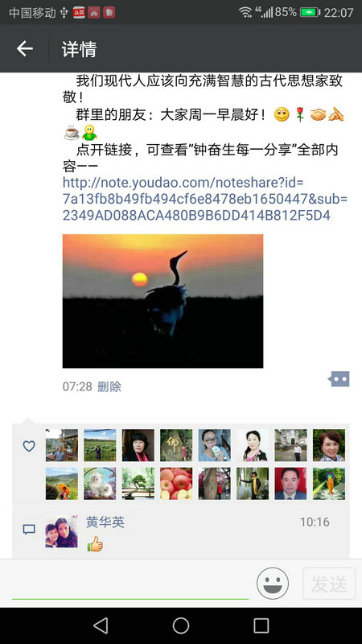
Task: Open the like/comment popup button
Action: click(339, 379)
